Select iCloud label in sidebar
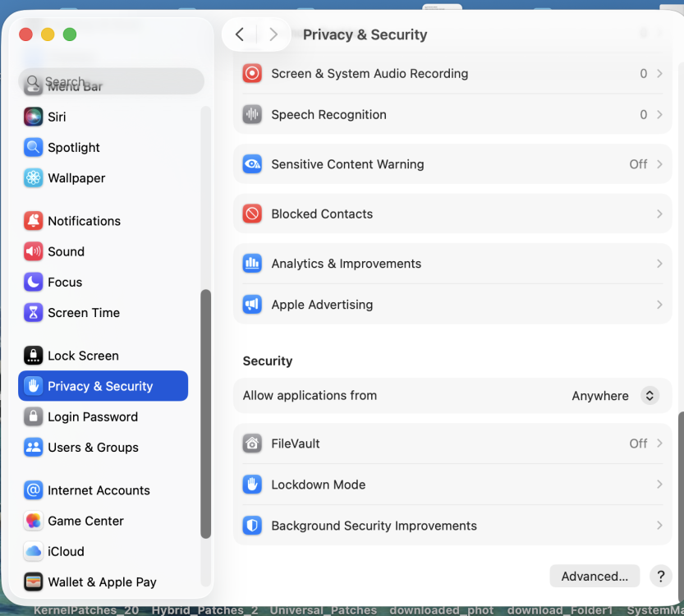 coord(66,551)
